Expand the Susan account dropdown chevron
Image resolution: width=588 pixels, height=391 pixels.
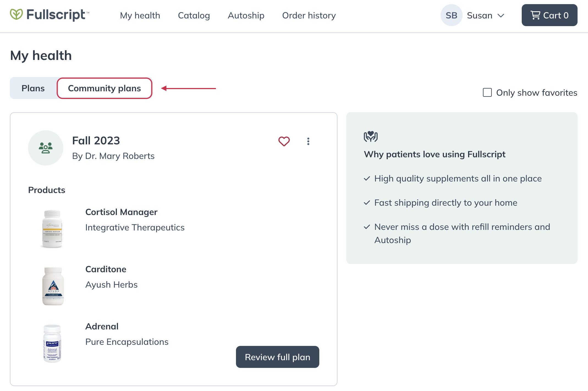(x=501, y=16)
